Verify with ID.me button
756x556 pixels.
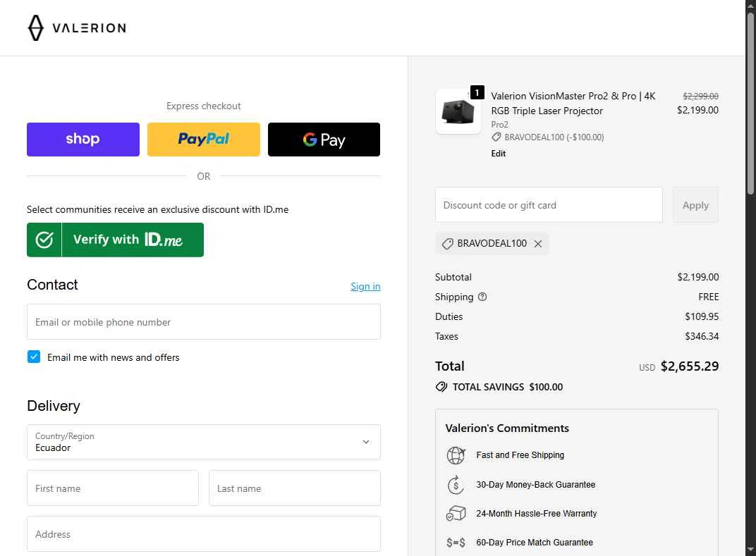115,240
